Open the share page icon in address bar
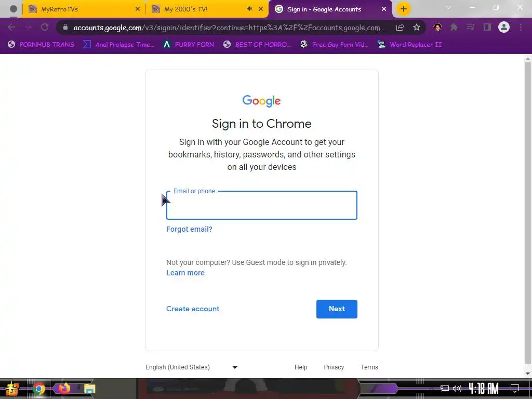 (400, 28)
